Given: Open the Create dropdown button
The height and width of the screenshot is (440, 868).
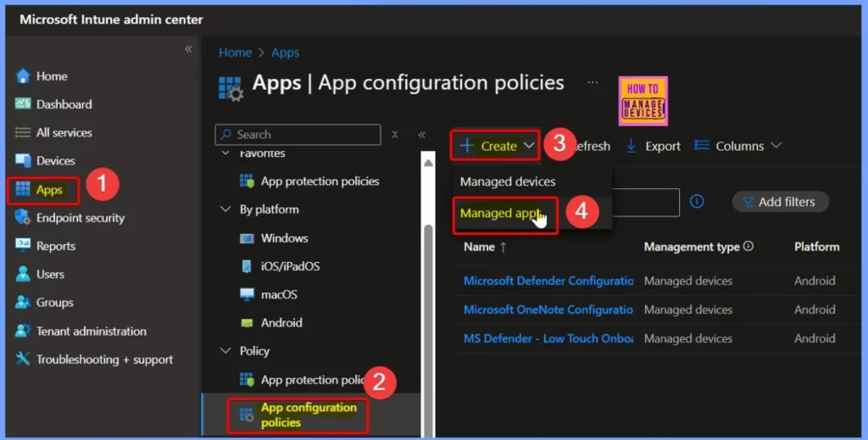Looking at the screenshot, I should [x=495, y=146].
